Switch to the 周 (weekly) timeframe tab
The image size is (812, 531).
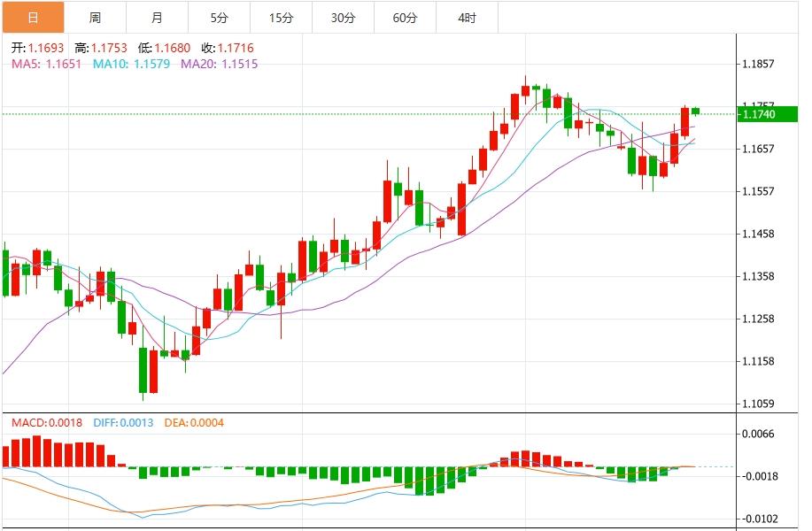tap(94, 17)
